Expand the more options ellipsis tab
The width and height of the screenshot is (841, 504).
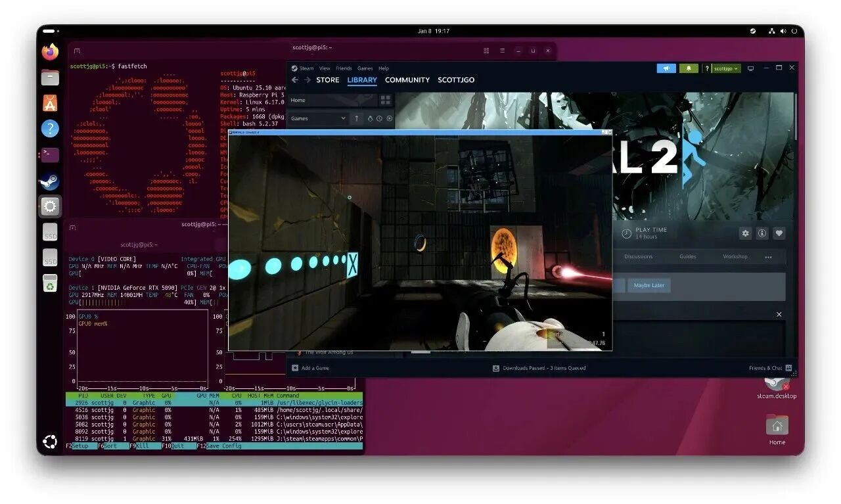pos(768,258)
